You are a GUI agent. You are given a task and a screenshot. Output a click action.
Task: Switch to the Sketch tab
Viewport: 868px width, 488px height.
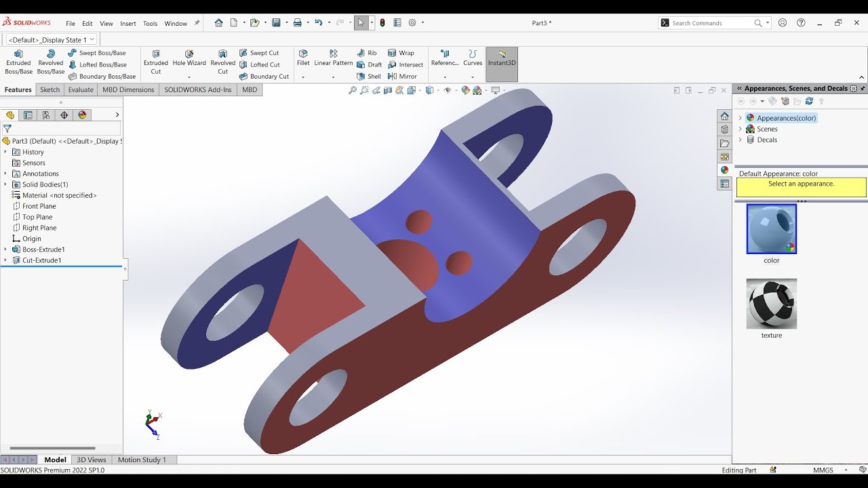(x=50, y=89)
